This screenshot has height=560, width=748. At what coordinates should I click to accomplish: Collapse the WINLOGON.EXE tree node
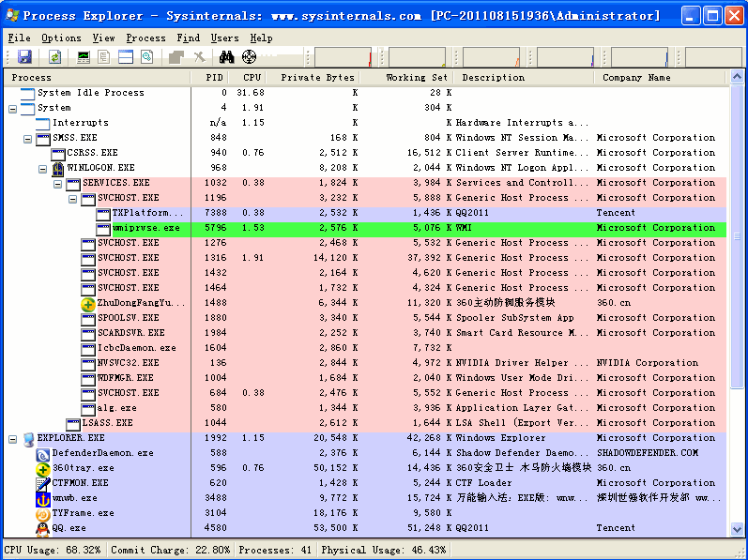(43, 168)
